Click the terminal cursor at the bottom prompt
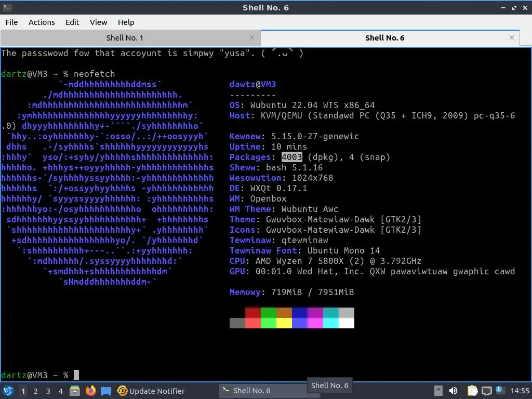The image size is (532, 399). [x=76, y=375]
